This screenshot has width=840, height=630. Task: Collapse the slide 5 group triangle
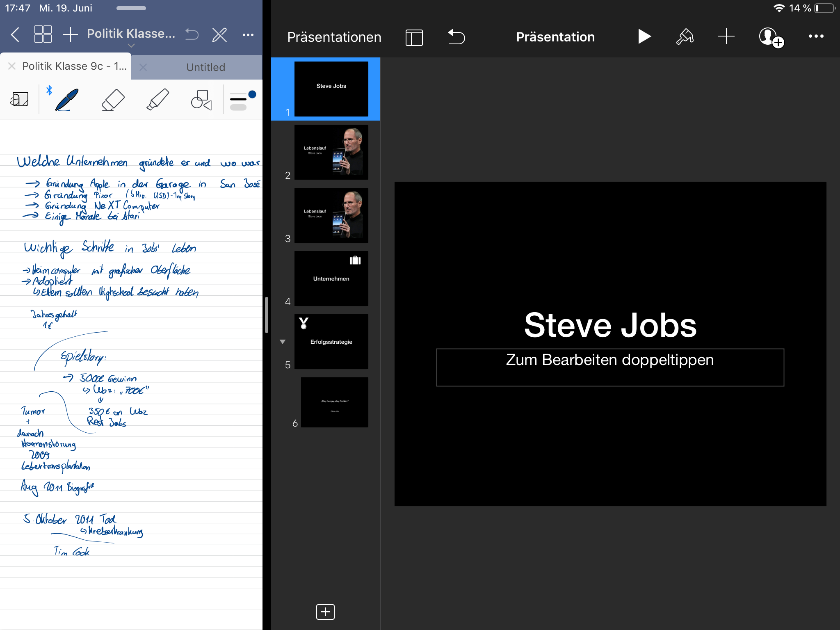[283, 342]
